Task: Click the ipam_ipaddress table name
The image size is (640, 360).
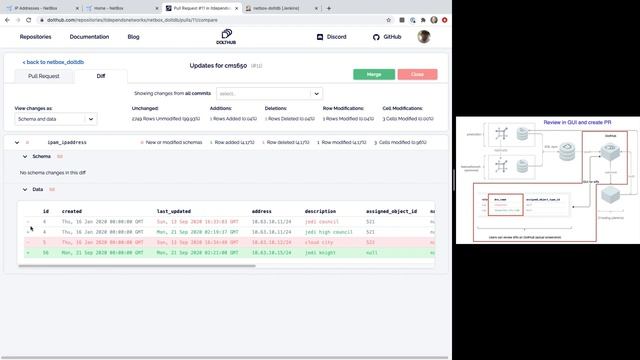Action: tap(67, 142)
